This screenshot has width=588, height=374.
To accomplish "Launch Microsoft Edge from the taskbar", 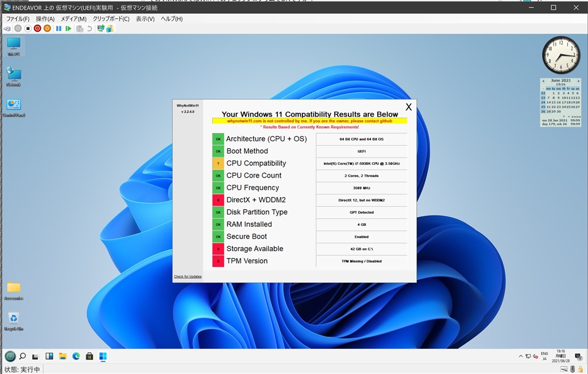I will click(76, 356).
